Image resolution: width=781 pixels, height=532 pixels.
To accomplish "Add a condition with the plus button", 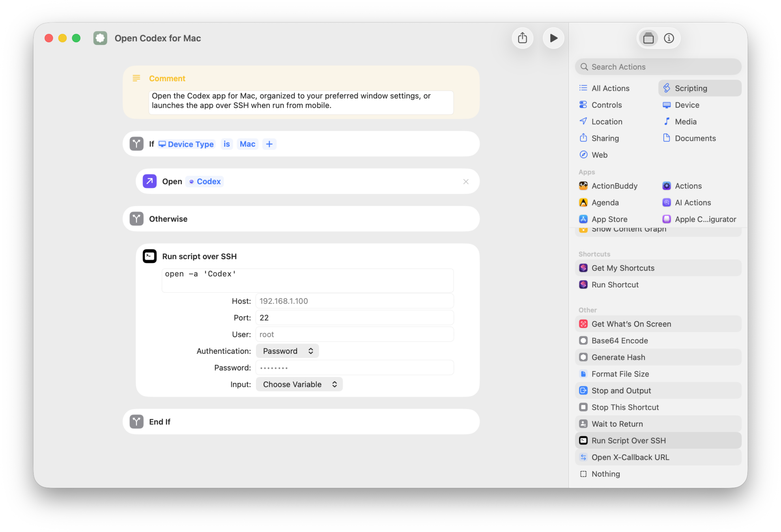I will [269, 144].
